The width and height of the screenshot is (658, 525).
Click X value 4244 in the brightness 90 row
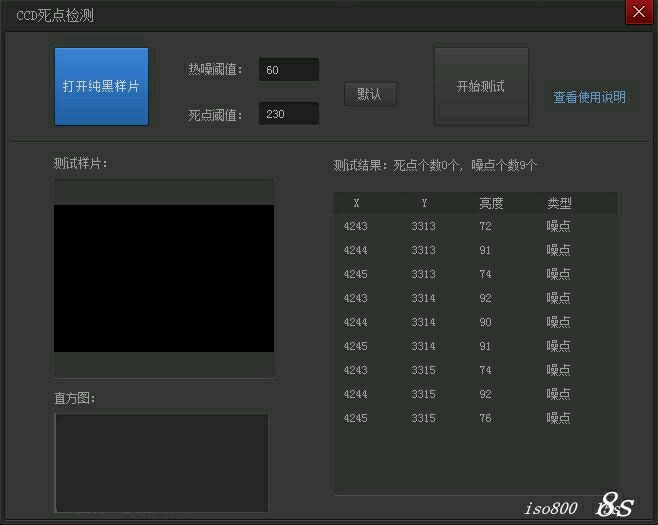click(x=355, y=322)
